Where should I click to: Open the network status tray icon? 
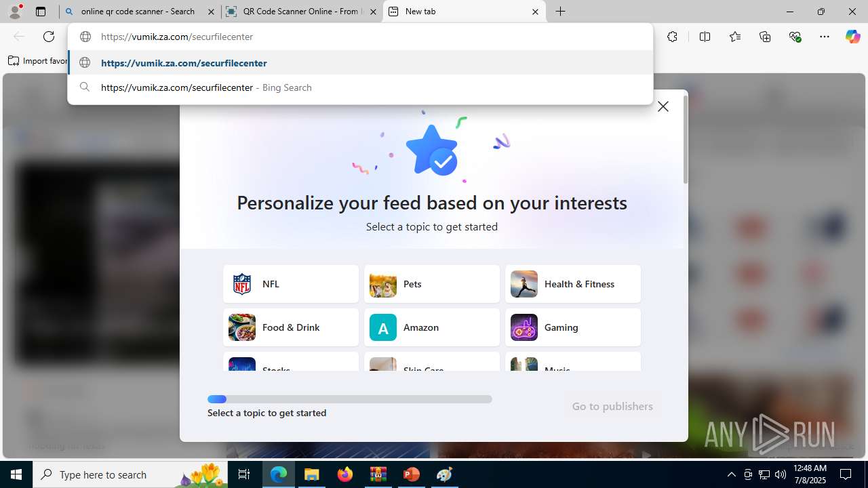[764, 474]
